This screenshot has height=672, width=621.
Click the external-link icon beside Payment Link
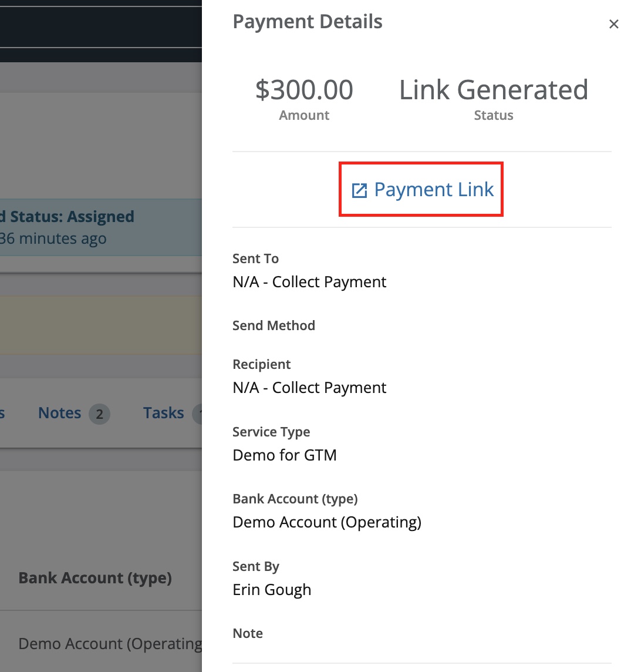click(x=359, y=190)
